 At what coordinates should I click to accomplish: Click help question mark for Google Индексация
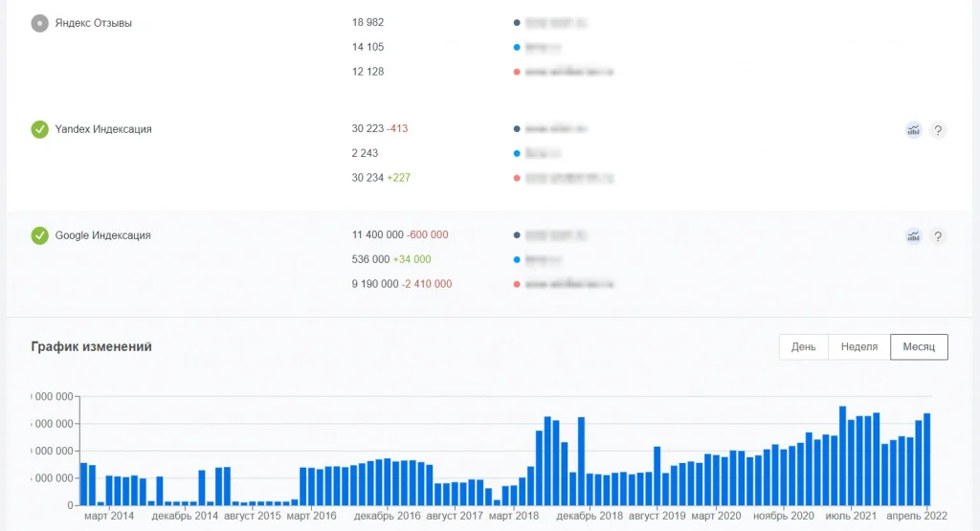[938, 236]
